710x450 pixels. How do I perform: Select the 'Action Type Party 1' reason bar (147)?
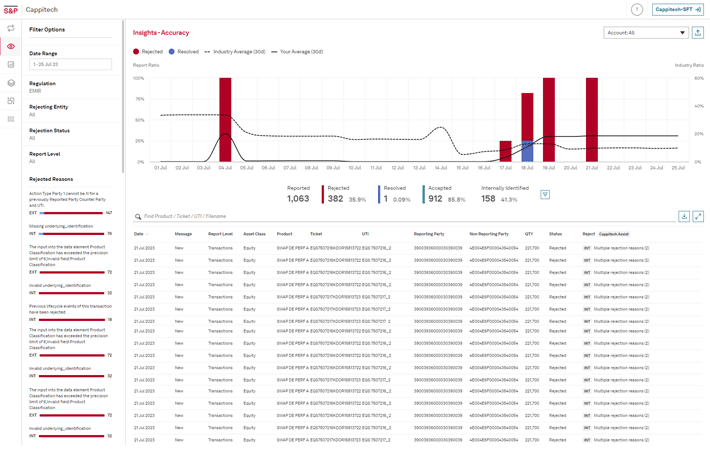click(71, 213)
